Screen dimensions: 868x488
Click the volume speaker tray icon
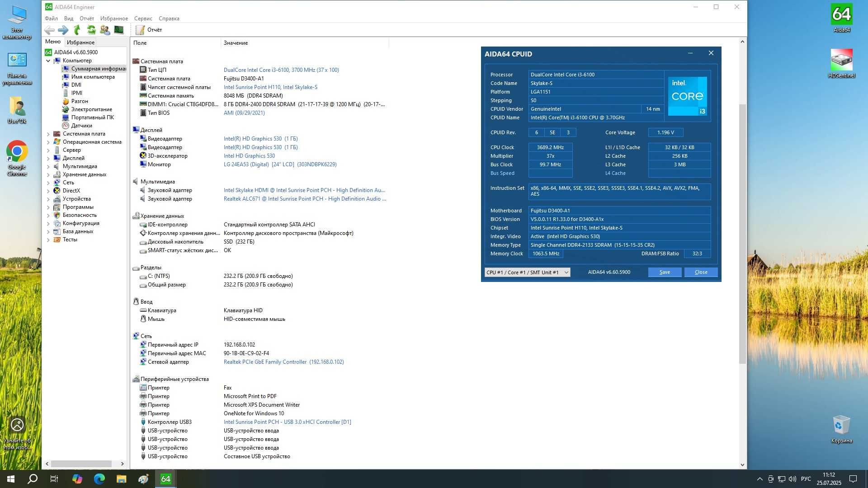[x=792, y=479]
